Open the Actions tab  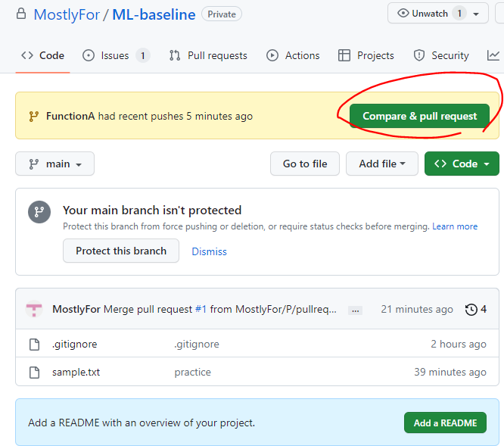293,55
